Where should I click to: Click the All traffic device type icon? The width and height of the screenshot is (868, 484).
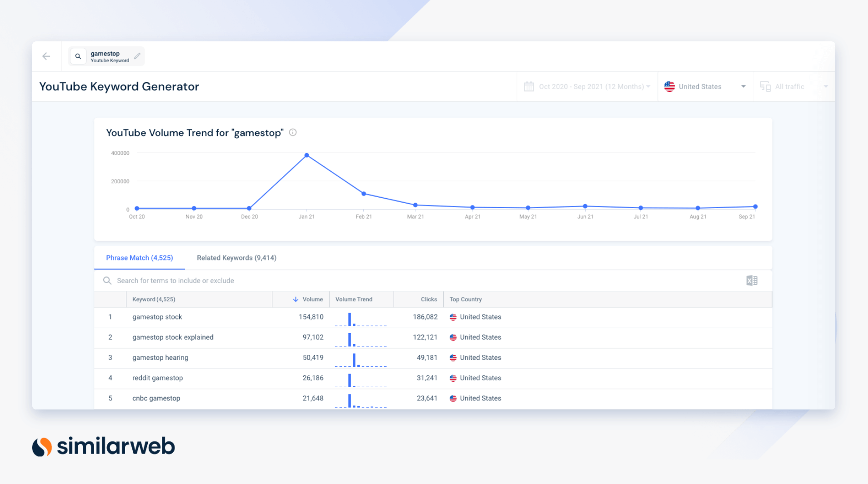point(765,86)
